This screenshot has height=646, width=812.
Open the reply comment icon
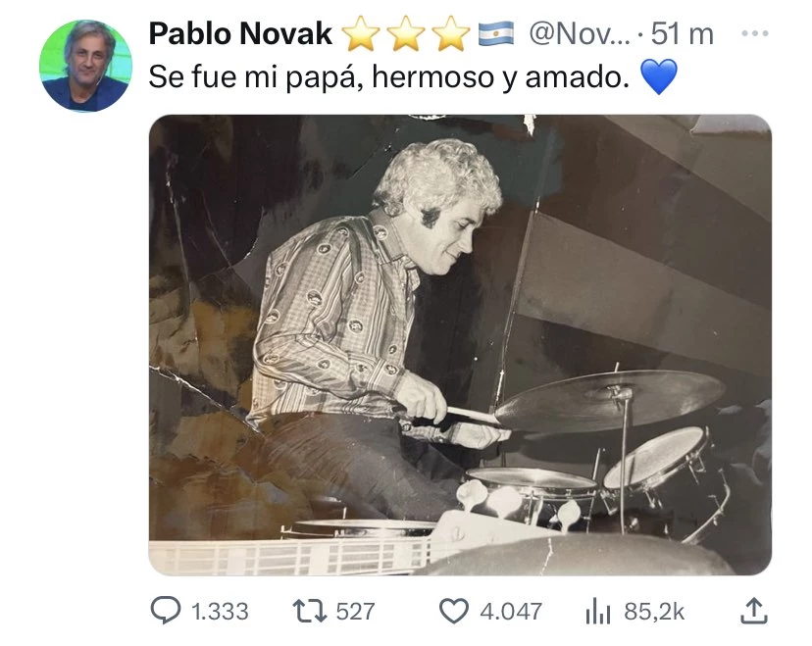pos(166,610)
